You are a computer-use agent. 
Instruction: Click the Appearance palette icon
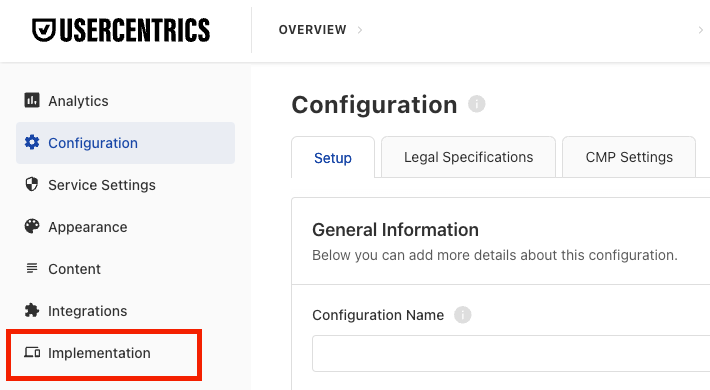32,226
